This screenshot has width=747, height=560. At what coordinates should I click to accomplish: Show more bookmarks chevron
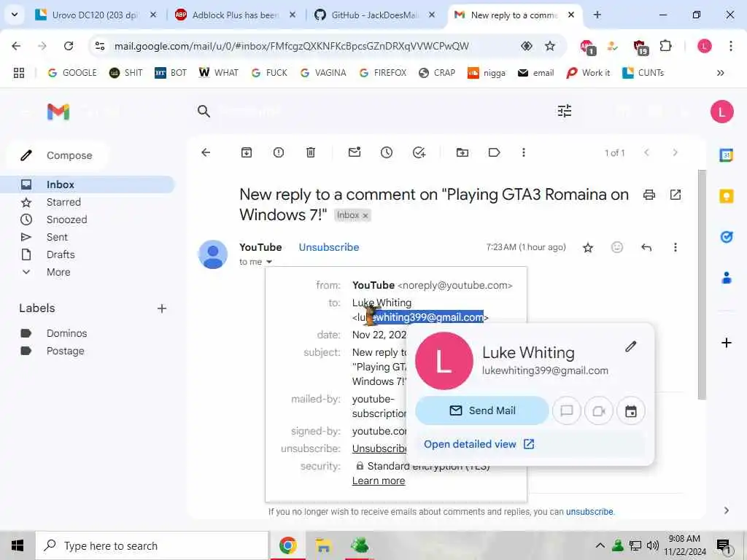(x=720, y=73)
